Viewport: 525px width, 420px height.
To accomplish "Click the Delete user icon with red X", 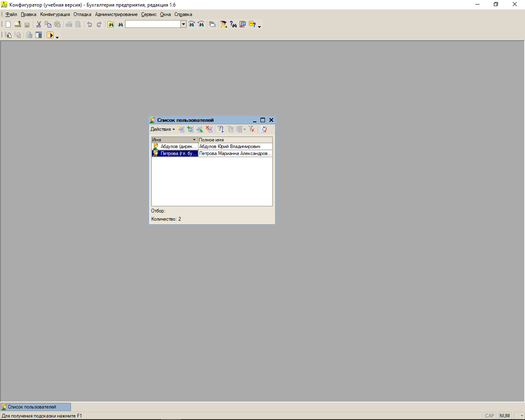I will click(209, 129).
